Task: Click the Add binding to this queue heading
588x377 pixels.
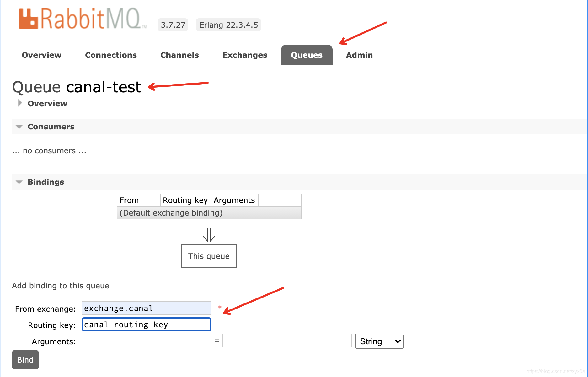Action: (61, 286)
